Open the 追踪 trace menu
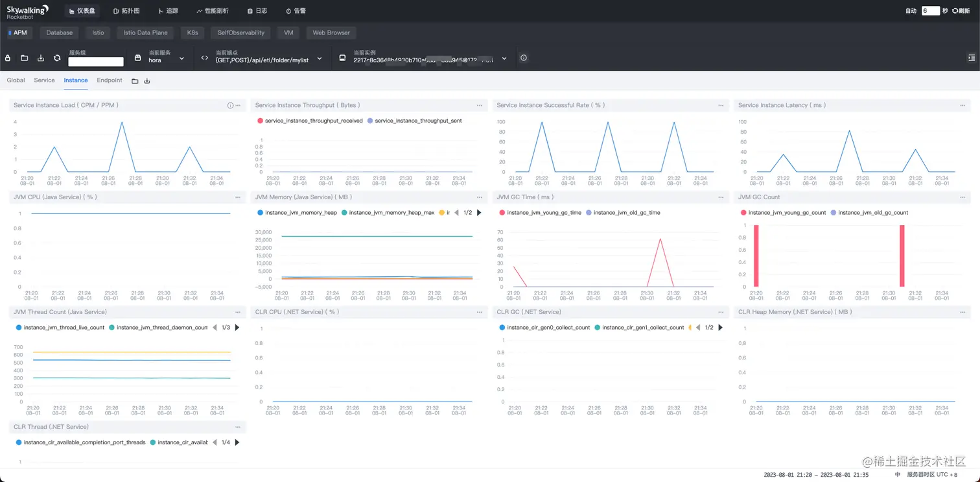The width and height of the screenshot is (980, 482). tap(168, 11)
